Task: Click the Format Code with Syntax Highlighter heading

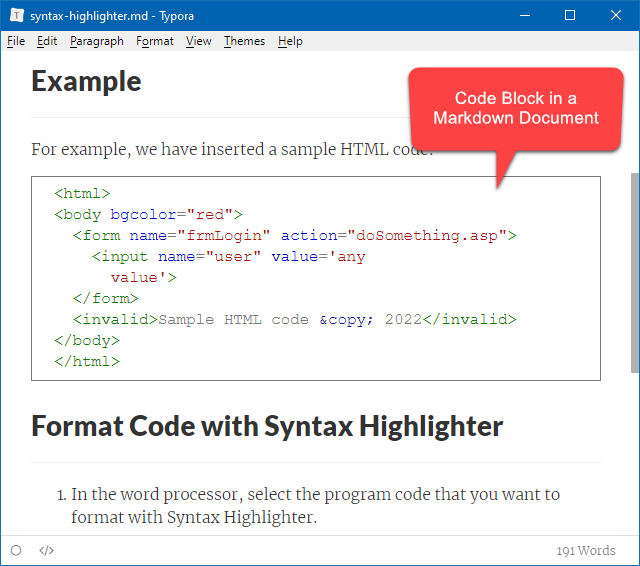Action: point(267,426)
